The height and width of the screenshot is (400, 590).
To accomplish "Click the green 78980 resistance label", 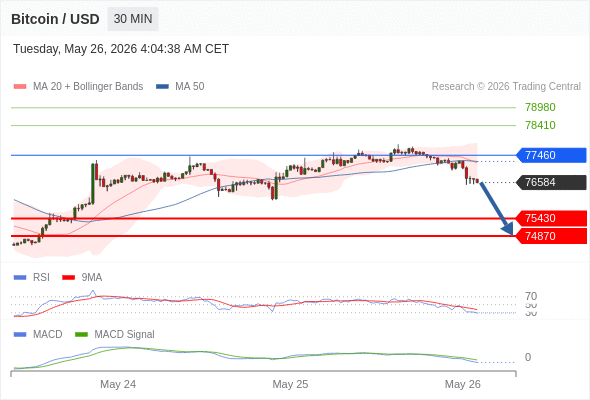I will [x=540, y=107].
